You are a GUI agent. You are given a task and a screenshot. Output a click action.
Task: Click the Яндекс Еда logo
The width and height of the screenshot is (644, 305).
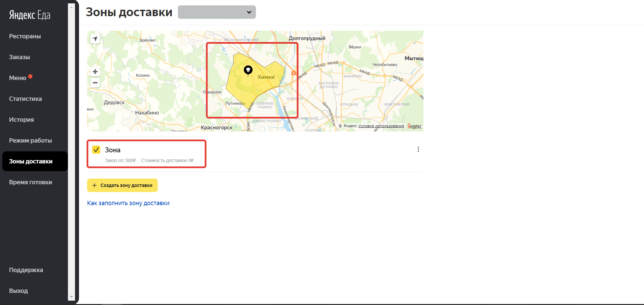pos(30,15)
